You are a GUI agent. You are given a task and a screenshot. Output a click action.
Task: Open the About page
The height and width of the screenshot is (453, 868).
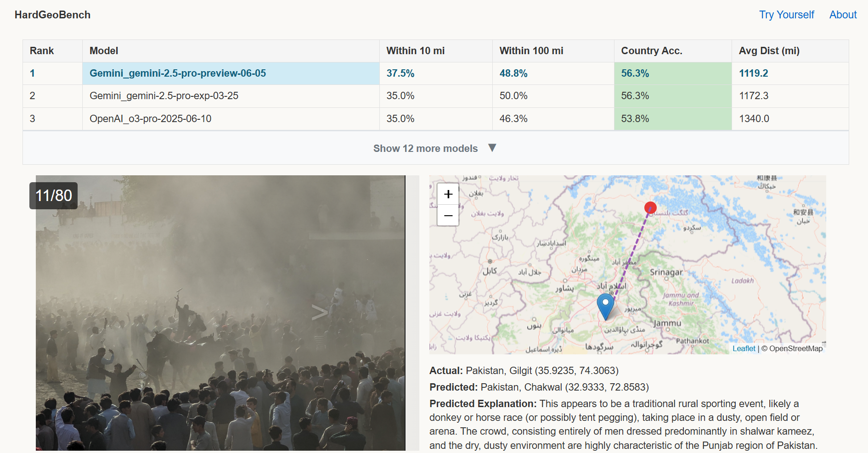pyautogui.click(x=843, y=15)
